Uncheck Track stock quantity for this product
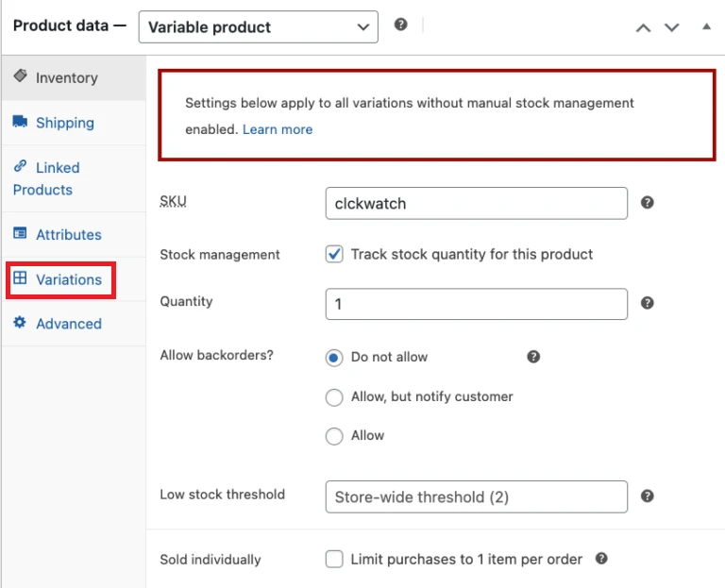Image resolution: width=725 pixels, height=588 pixels. coord(334,254)
